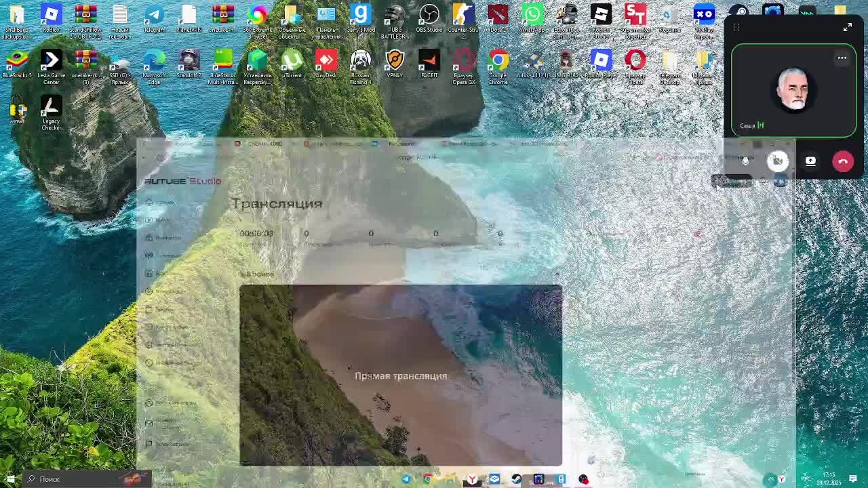Open Microsoft Edge from the desktop
Image resolution: width=868 pixels, height=488 pixels.
click(x=154, y=68)
